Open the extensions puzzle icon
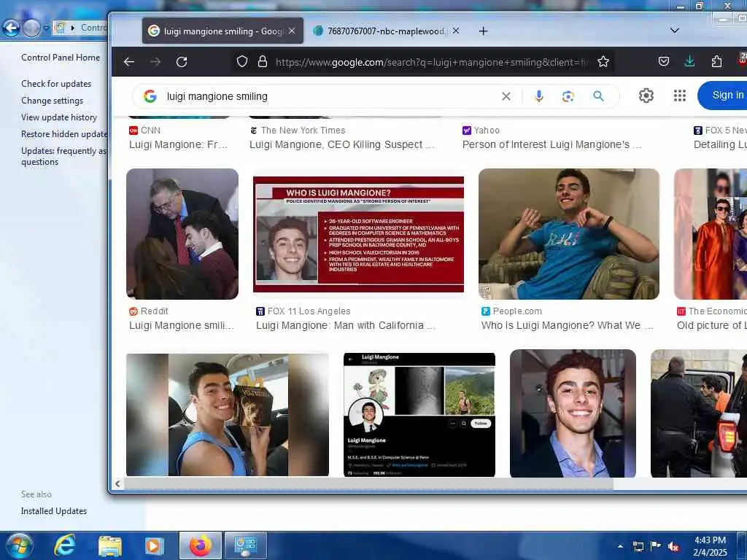Screen dimensions: 747x560 (716, 61)
